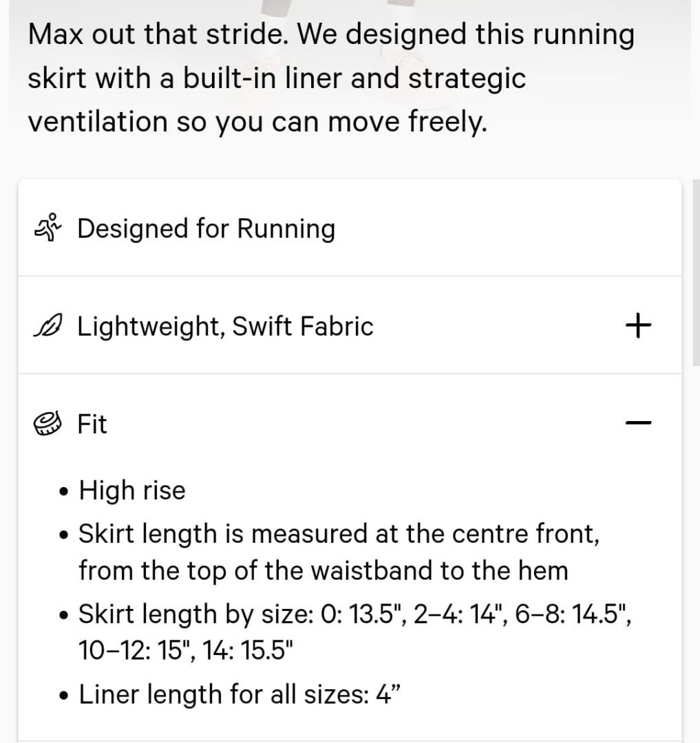
Task: Open the Lightweight, Swift Fabric row label
Action: 225,327
